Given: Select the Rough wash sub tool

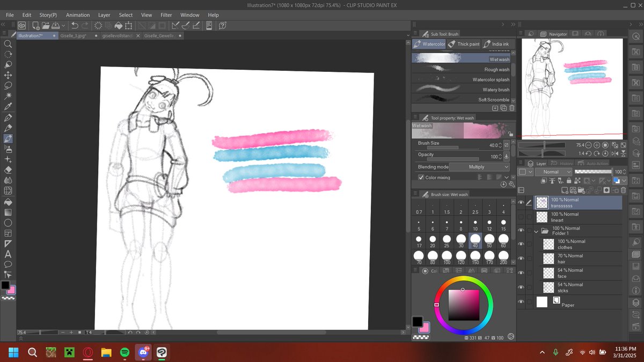Looking at the screenshot, I should click(x=461, y=69).
